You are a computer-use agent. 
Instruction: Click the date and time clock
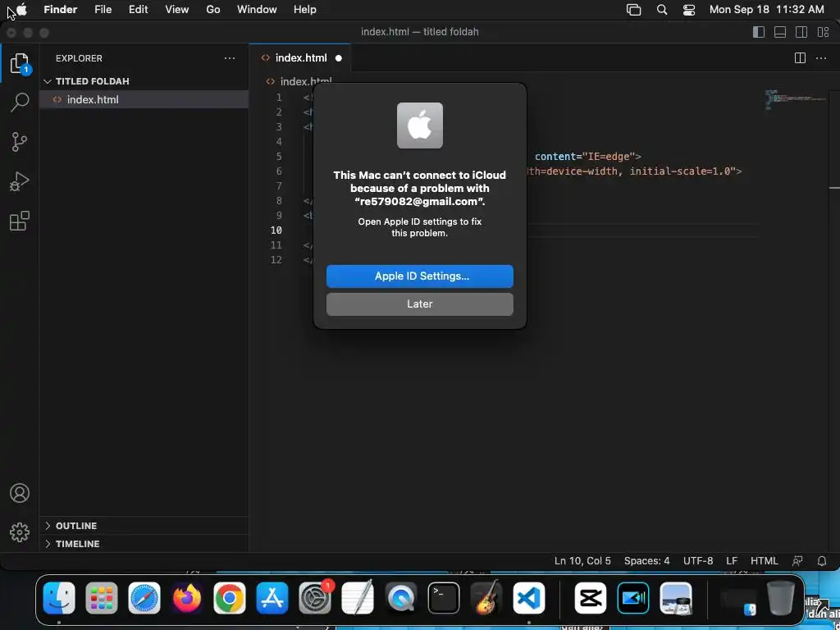(x=767, y=10)
